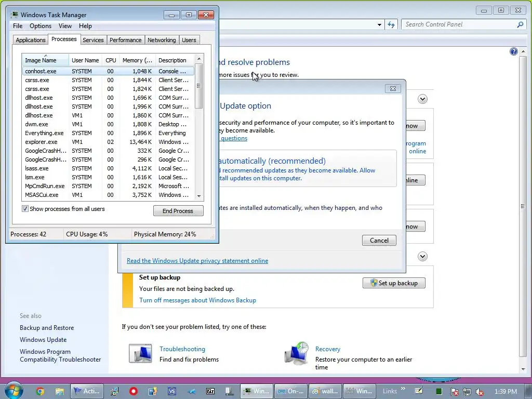
Task: Launch Google Chrome from the taskbar
Action: click(40, 391)
